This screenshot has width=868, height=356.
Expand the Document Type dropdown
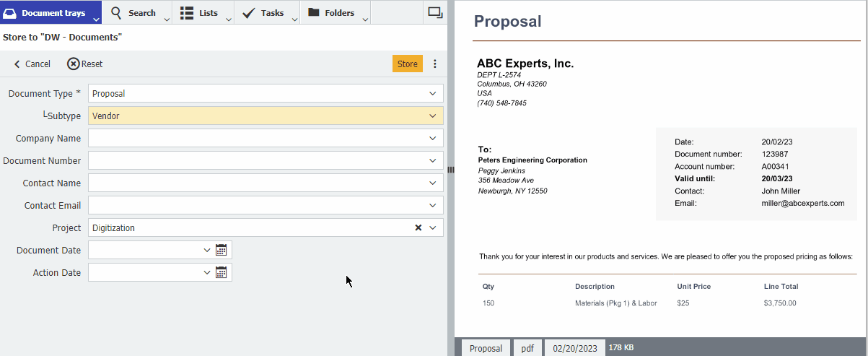pyautogui.click(x=432, y=93)
